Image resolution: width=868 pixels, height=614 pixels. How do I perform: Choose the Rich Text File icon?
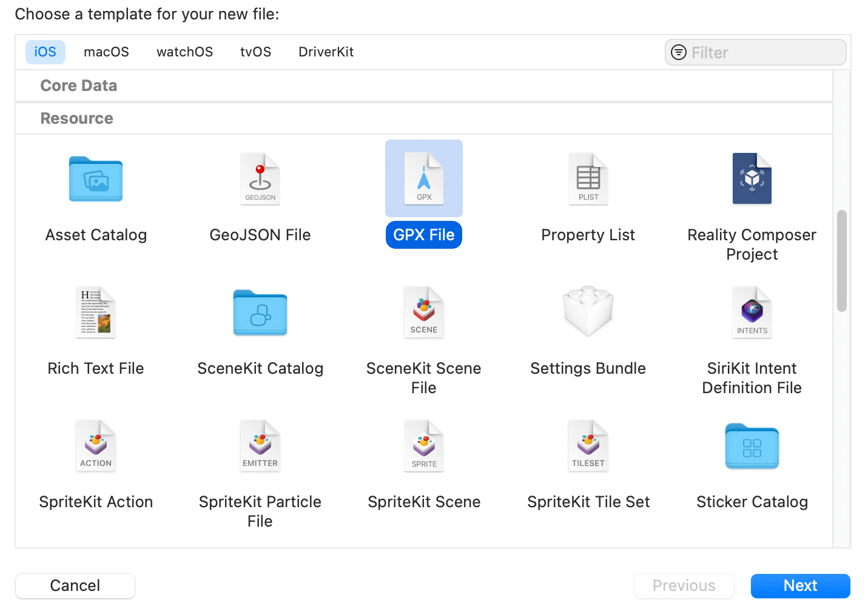click(x=96, y=312)
